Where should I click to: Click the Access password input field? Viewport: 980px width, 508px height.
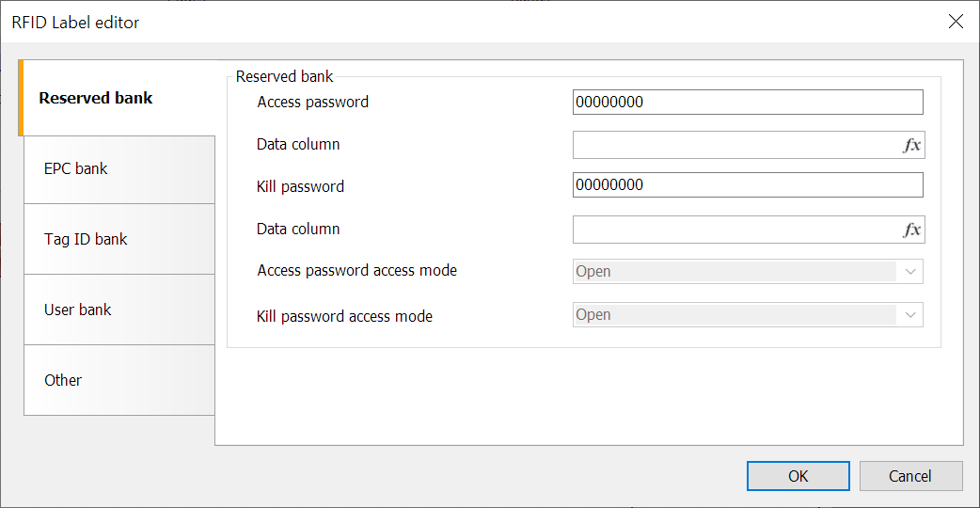(x=747, y=103)
